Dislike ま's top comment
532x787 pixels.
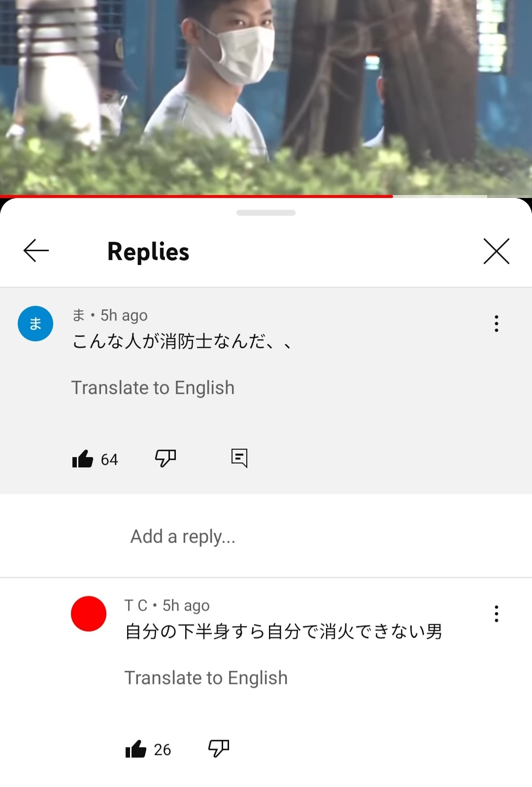pyautogui.click(x=166, y=459)
